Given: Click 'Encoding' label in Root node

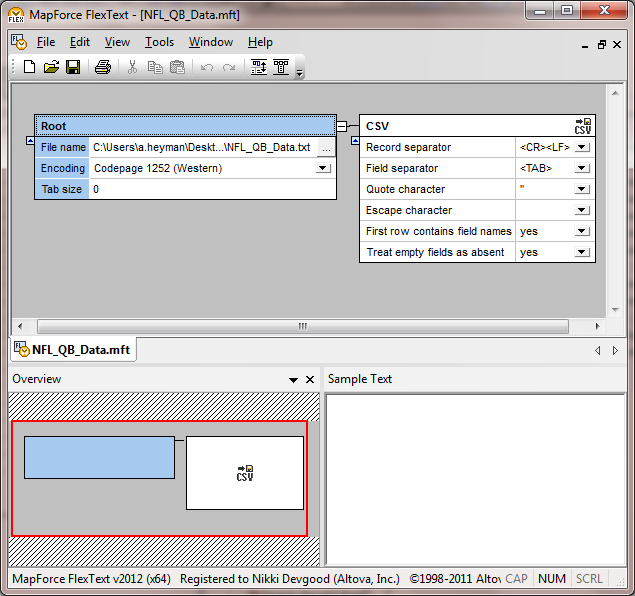Looking at the screenshot, I should click(x=63, y=168).
